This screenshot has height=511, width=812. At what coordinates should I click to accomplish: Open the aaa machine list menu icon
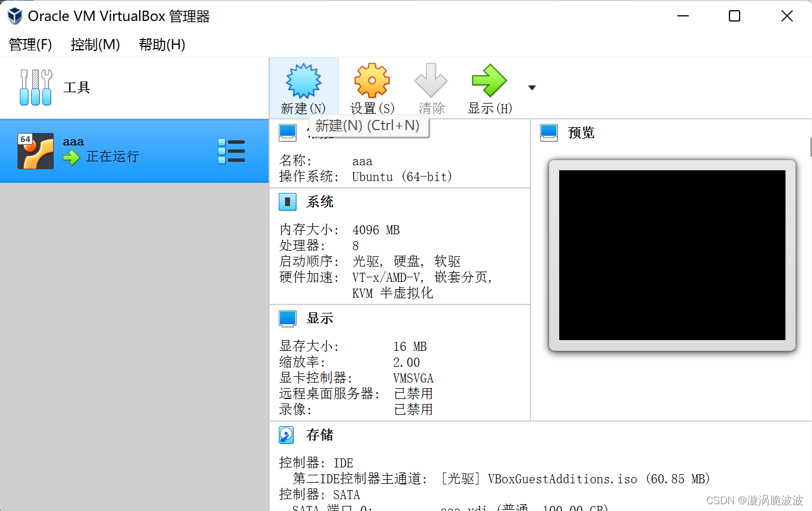[231, 152]
